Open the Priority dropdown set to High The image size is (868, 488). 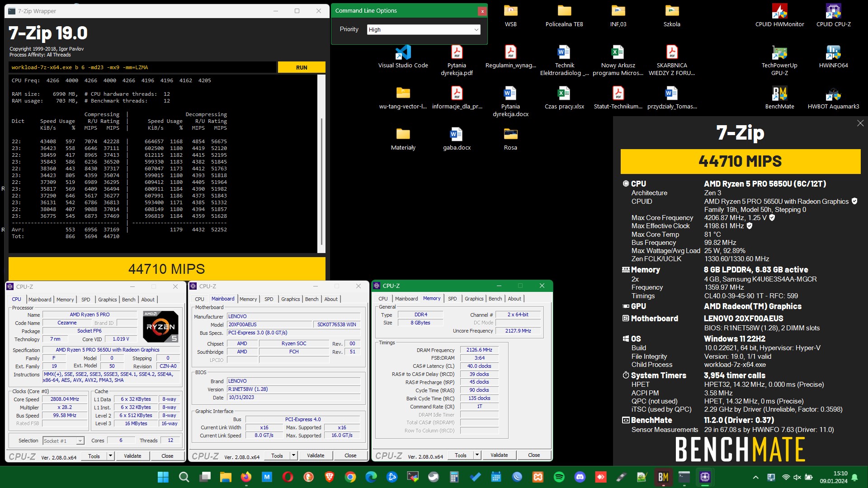click(424, 29)
